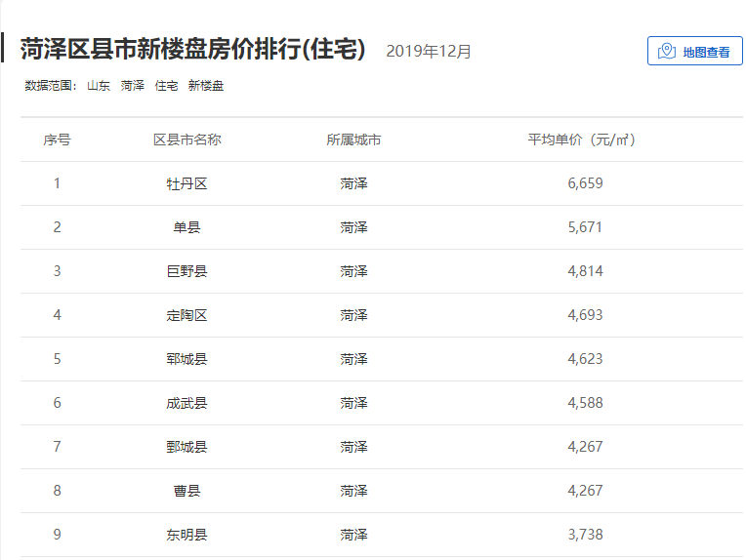Click the 区县市名称 column header
746x560 pixels.
tap(186, 140)
